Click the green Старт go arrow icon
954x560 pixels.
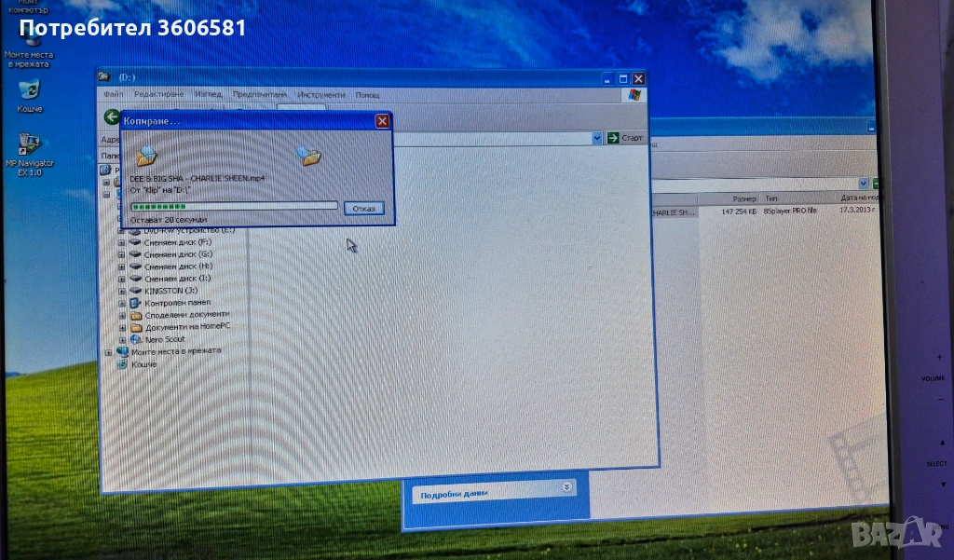pyautogui.click(x=613, y=138)
